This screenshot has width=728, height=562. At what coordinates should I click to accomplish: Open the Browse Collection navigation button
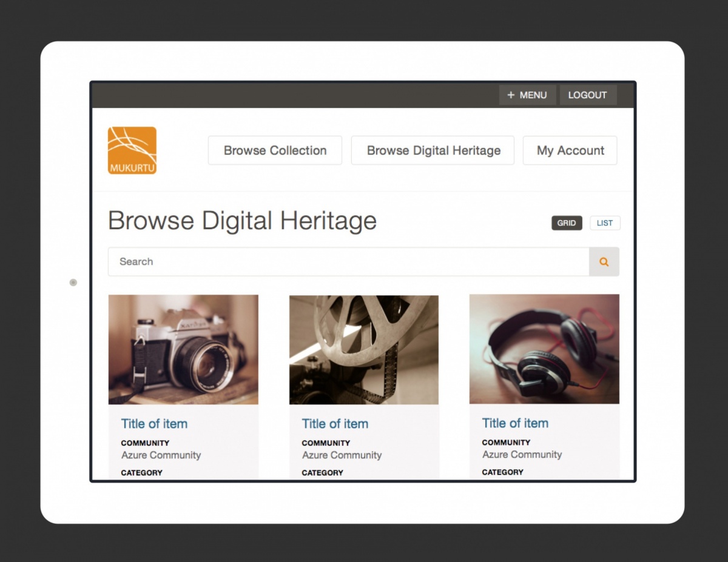coord(275,150)
